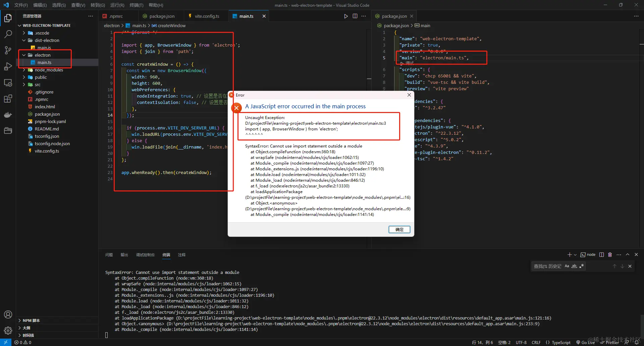Toggle match whole word in terminal find
This screenshot has height=346, width=644.
coord(574,266)
